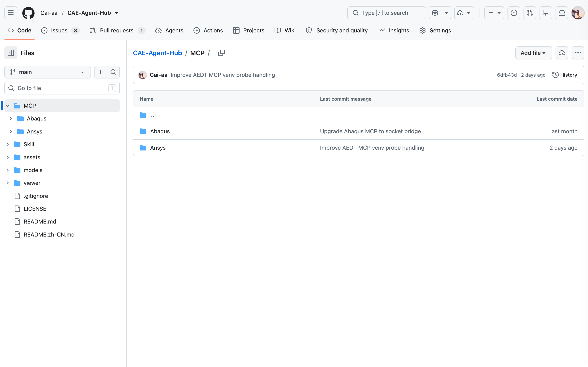Click the commit author avatar
The width and height of the screenshot is (588, 367).
(x=142, y=75)
